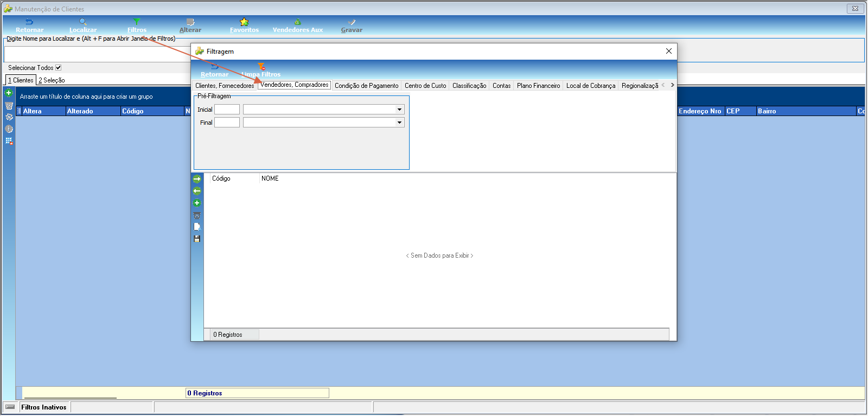Viewport: 868px width, 416px height.
Task: Click the Código column header in Filtragem
Action: pos(234,178)
